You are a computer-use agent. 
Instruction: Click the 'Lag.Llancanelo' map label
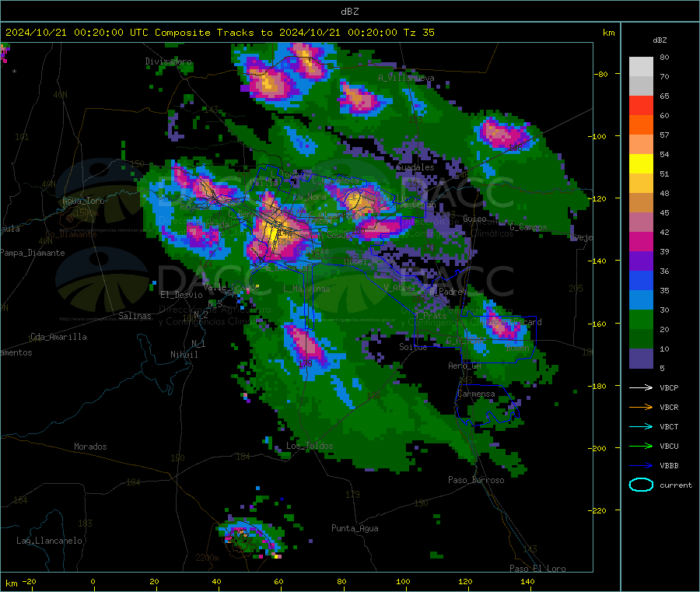pos(49,541)
